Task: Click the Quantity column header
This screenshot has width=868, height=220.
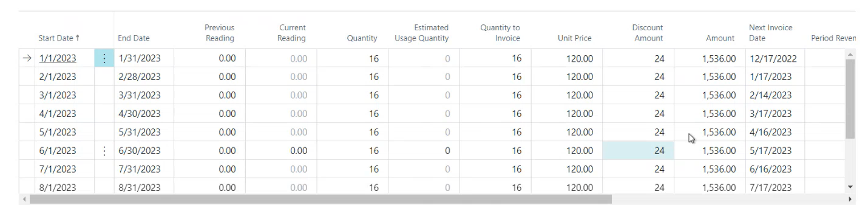Action: point(362,38)
